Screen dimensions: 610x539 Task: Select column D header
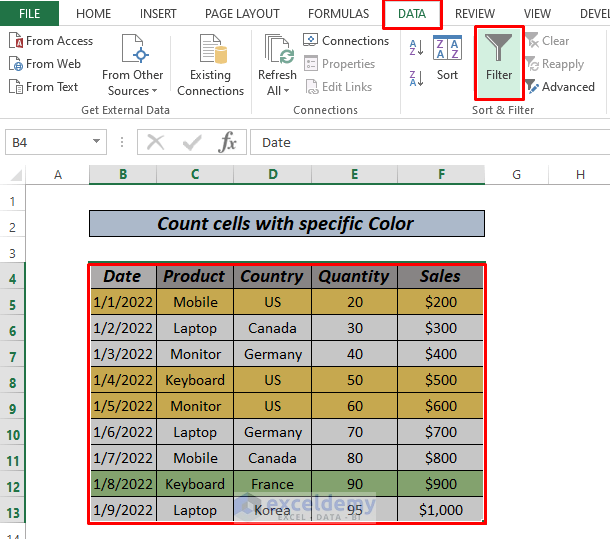tap(272, 175)
